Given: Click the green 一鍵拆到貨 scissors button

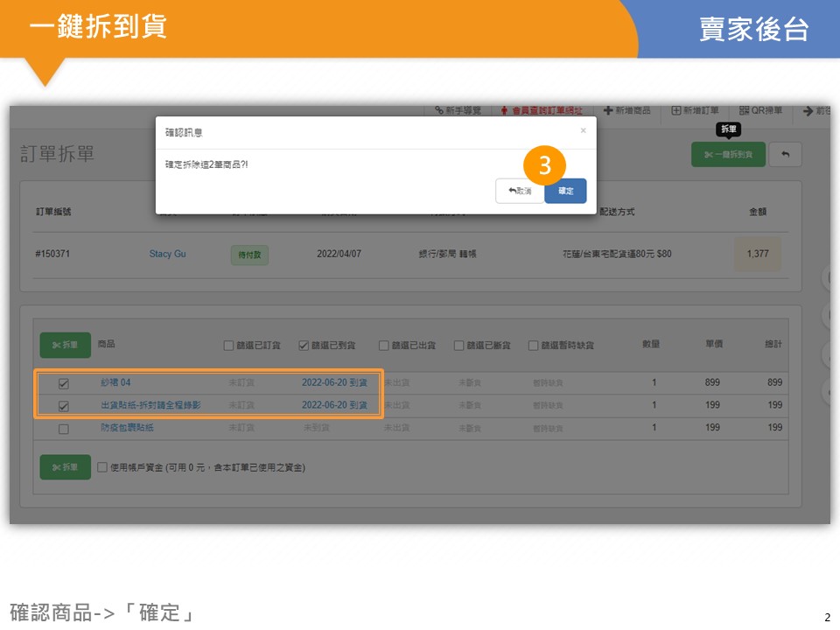Looking at the screenshot, I should [x=728, y=155].
